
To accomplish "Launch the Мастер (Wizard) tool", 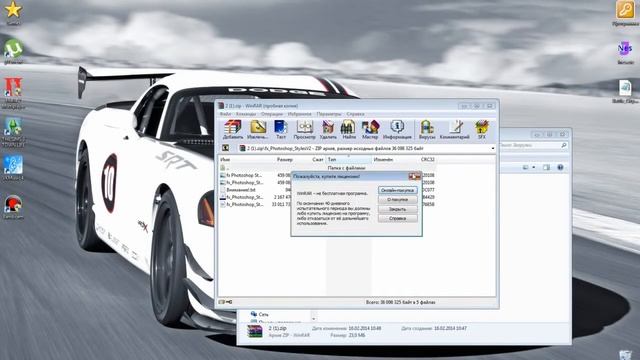I will (370, 129).
